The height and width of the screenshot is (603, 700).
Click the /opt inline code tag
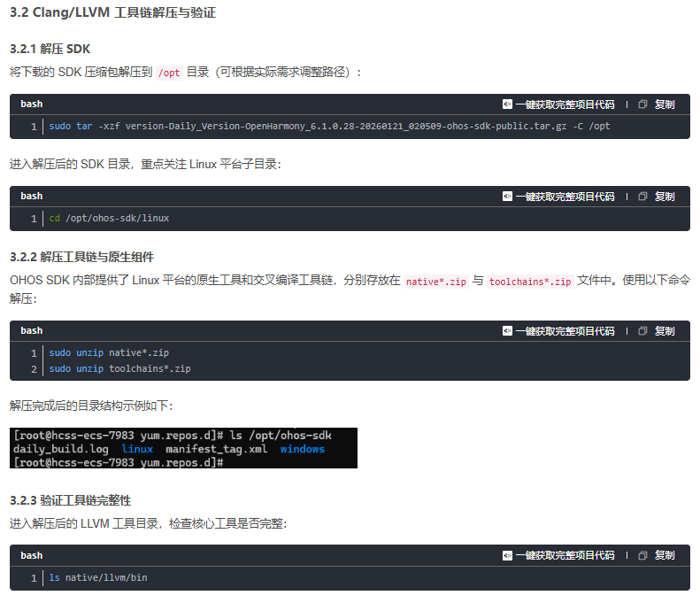(x=169, y=73)
